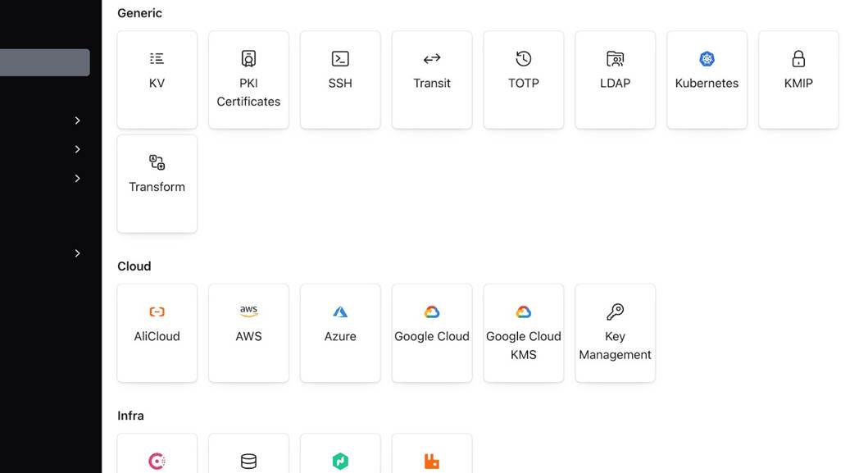Image resolution: width=868 pixels, height=473 pixels.
Task: Select the AWS logo card
Action: click(x=248, y=332)
